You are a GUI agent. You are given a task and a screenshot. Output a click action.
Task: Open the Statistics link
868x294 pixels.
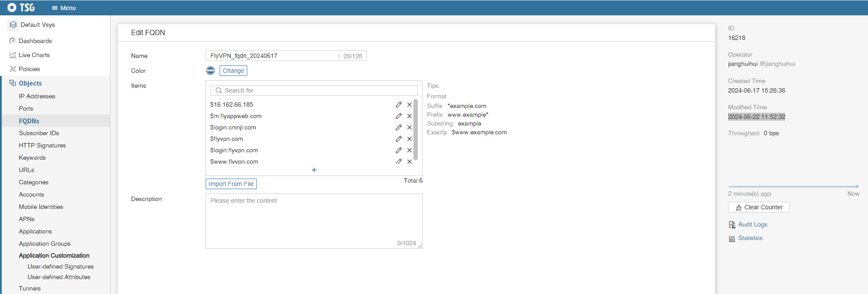point(750,238)
